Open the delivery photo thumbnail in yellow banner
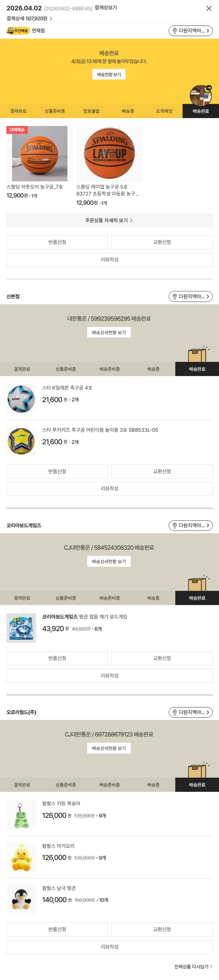 click(x=201, y=95)
